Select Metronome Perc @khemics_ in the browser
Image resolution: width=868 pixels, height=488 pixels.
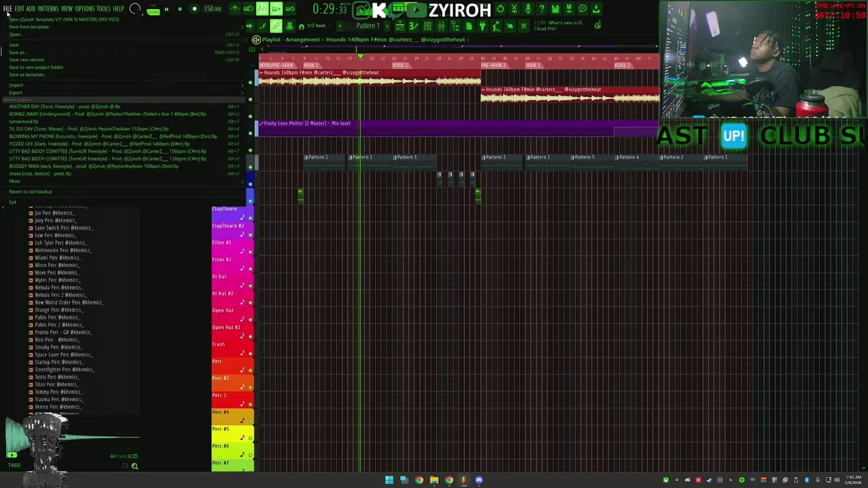[62, 250]
